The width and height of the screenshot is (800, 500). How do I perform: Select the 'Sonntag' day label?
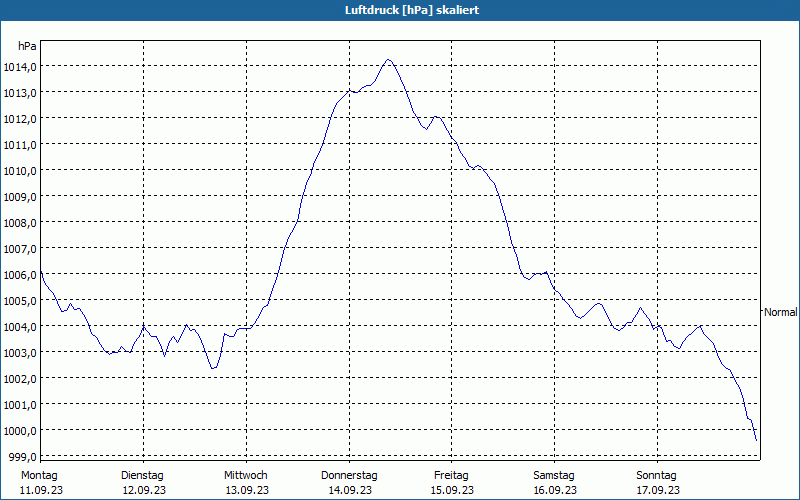[x=657, y=476]
